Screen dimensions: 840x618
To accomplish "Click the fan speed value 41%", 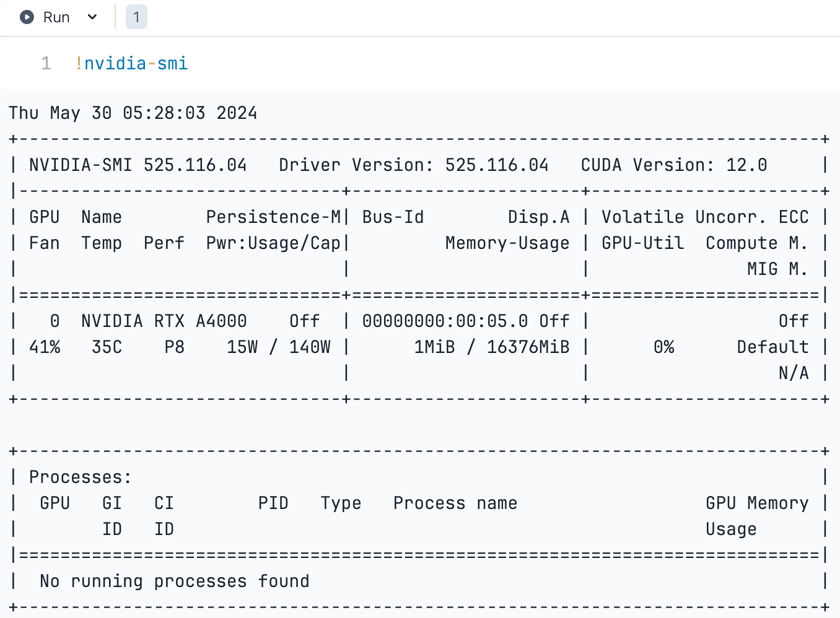I will pos(45,347).
